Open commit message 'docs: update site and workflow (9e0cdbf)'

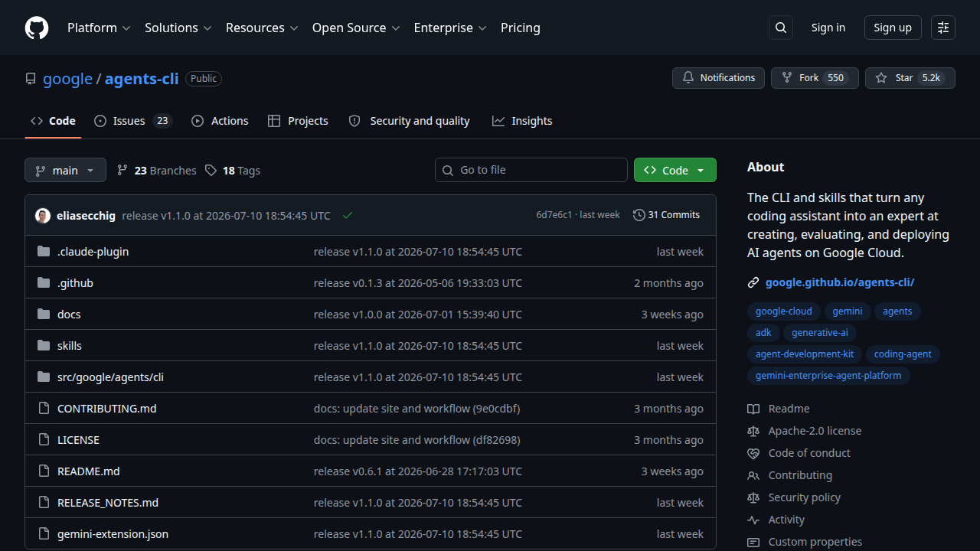[x=417, y=409]
